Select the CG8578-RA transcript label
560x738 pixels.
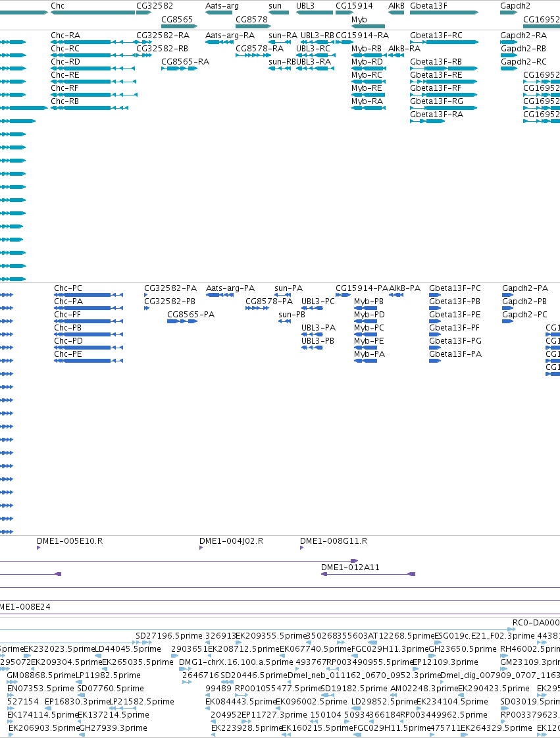[260, 49]
